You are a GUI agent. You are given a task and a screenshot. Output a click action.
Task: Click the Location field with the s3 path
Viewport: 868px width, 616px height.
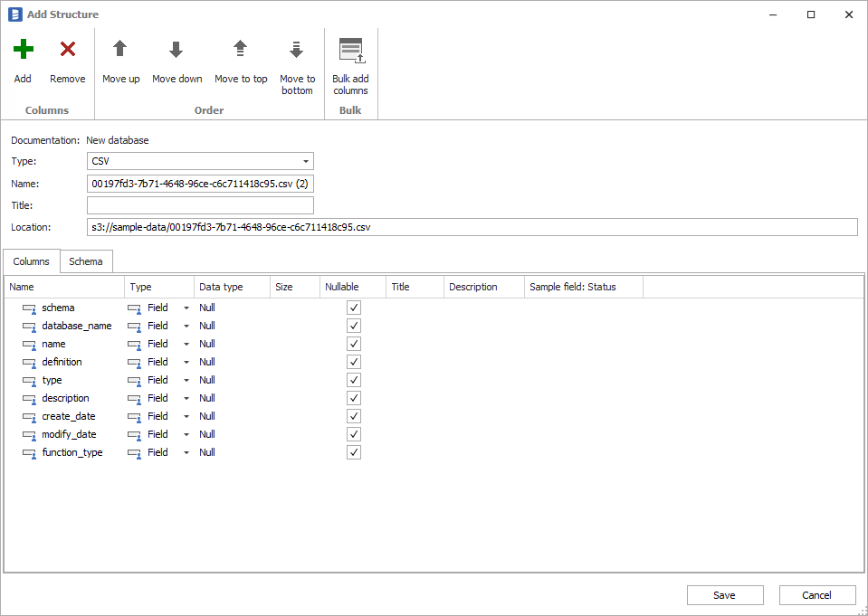(x=471, y=227)
